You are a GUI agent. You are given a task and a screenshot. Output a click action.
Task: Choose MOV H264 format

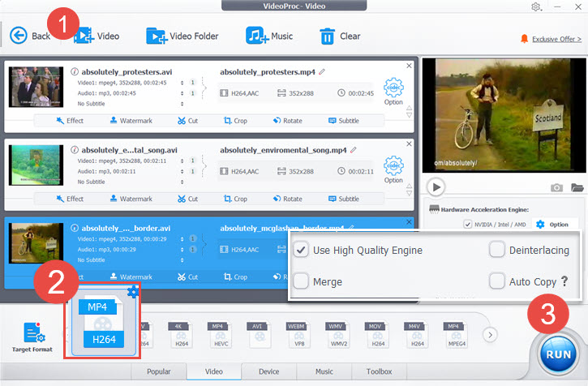(378, 335)
